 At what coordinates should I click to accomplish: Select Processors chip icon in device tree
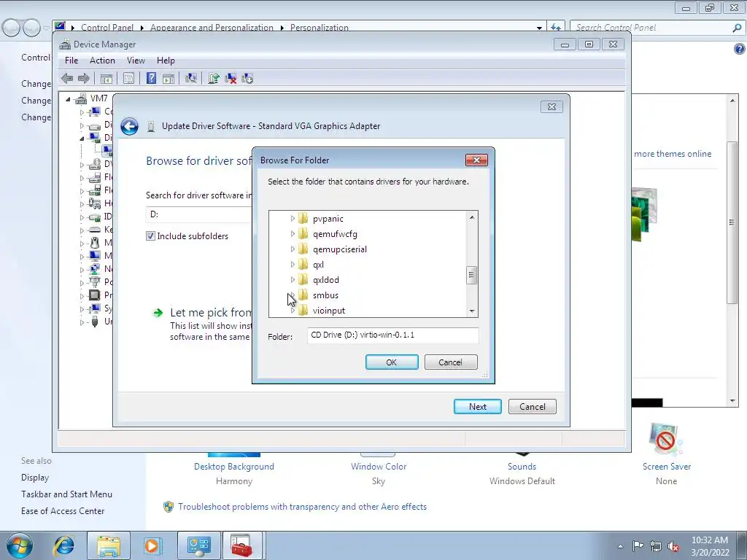pyautogui.click(x=94, y=295)
